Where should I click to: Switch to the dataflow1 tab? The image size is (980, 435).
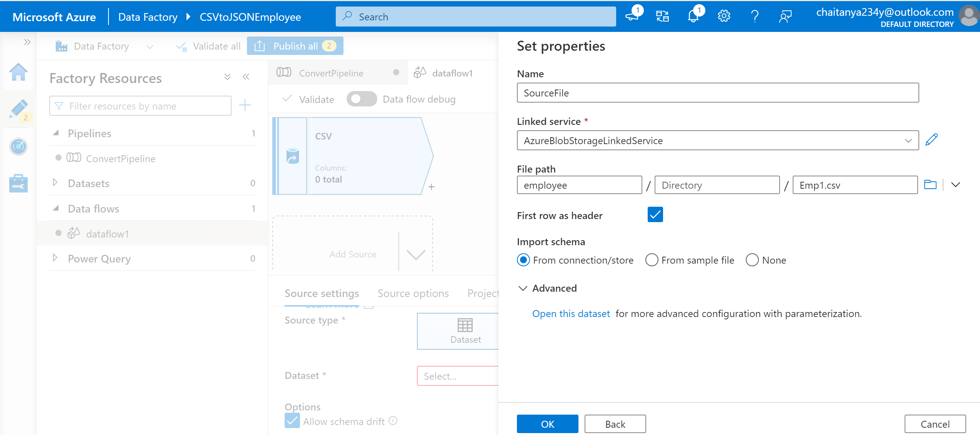(453, 73)
